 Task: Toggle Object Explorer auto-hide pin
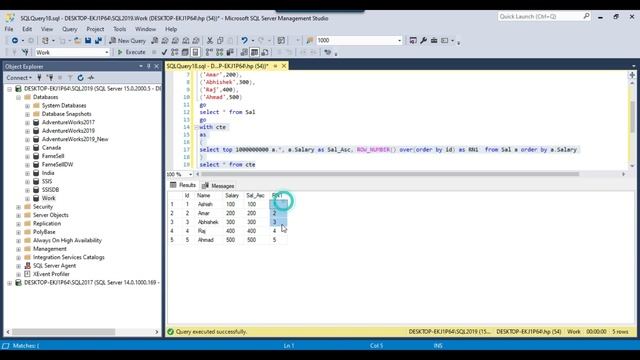[149, 66]
